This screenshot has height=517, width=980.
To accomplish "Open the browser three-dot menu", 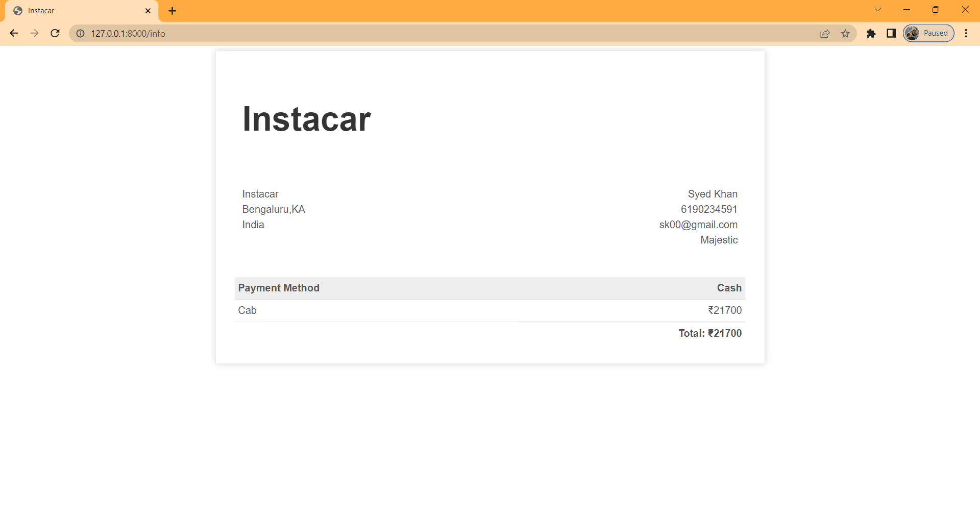I will (966, 33).
